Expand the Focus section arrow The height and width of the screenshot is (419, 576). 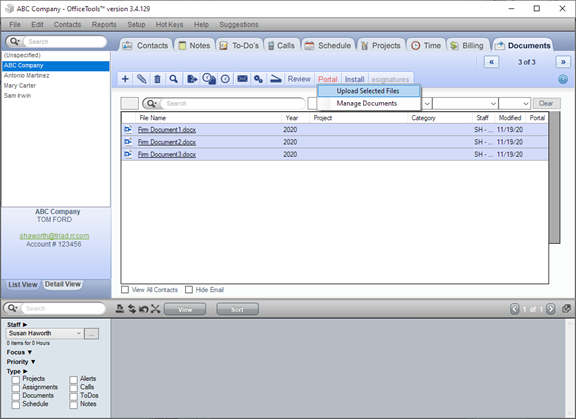click(30, 352)
